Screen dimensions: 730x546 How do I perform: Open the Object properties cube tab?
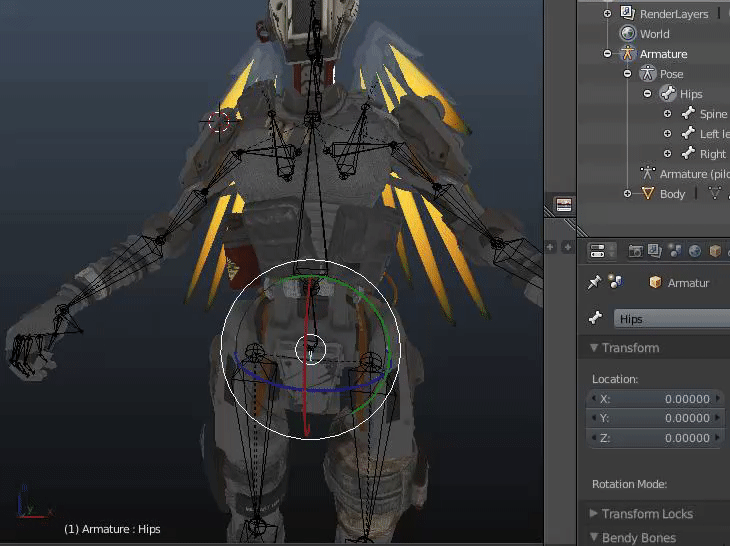(x=715, y=251)
